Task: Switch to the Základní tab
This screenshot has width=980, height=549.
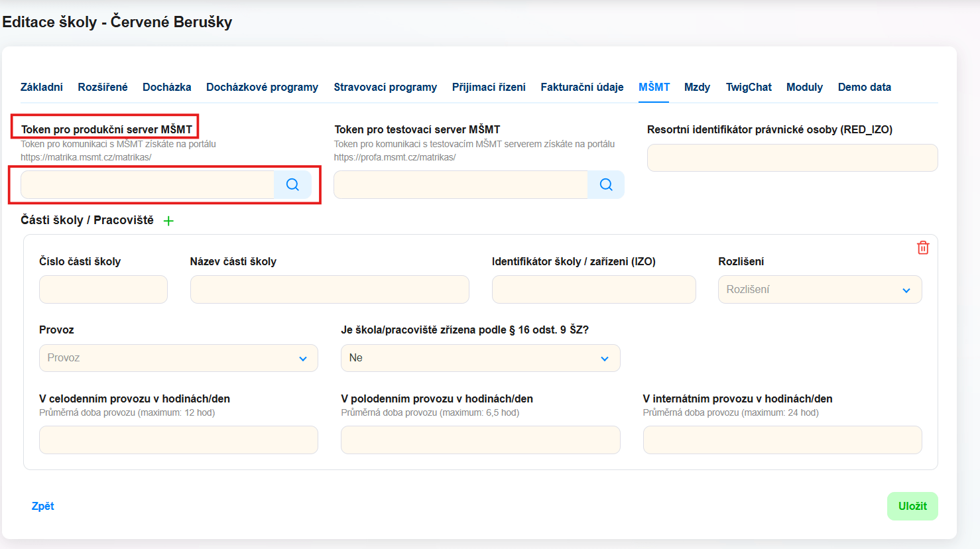Action: click(x=42, y=87)
